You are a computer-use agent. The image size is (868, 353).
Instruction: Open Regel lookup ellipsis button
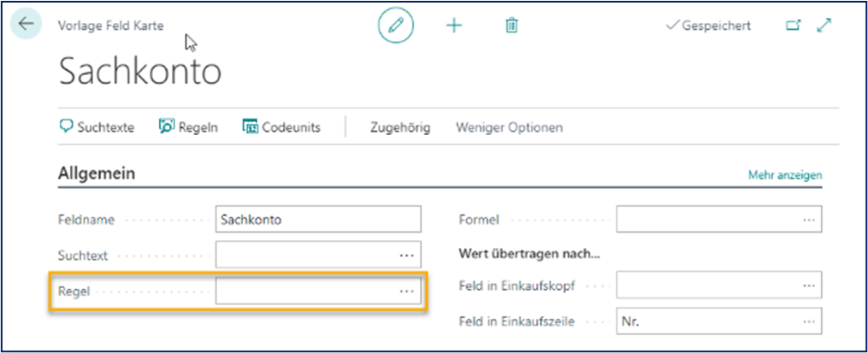pos(406,291)
